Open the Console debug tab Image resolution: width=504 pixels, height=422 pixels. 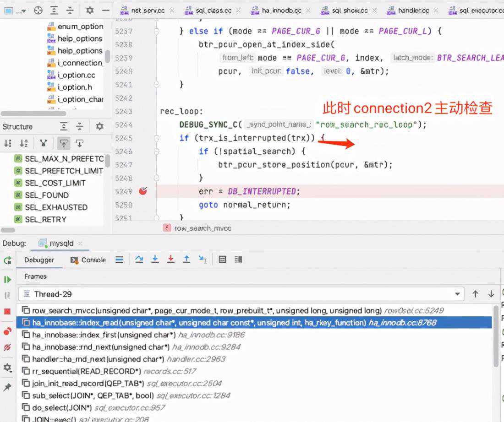(88, 260)
